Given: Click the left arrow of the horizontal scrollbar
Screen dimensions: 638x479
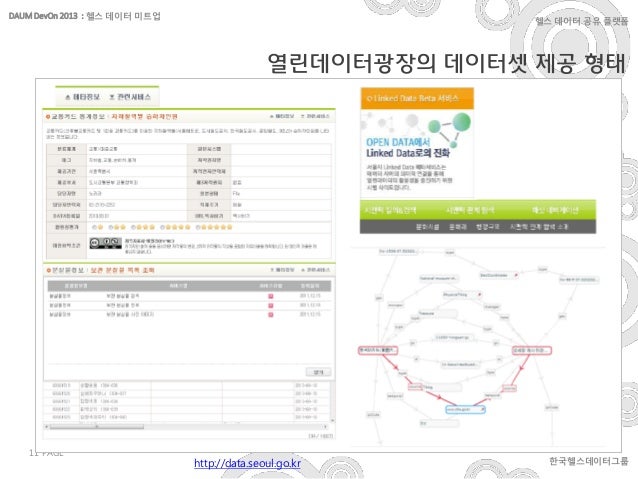Looking at the screenshot, I should coord(46,427).
